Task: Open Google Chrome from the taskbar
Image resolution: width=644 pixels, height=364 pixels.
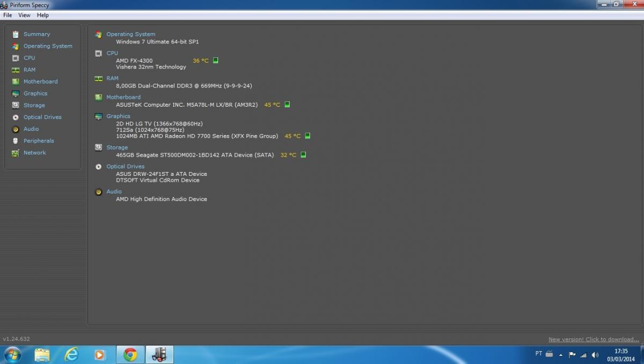Action: 130,355
